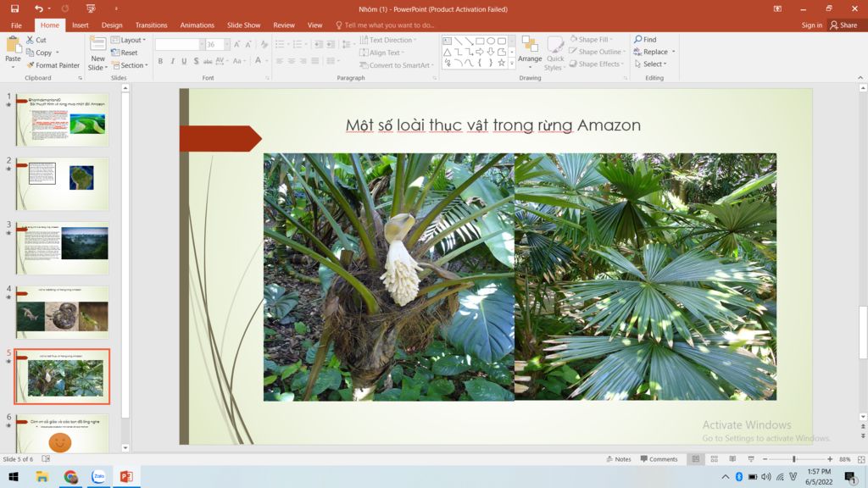Open the Animations tab
868x488 pixels.
(197, 25)
